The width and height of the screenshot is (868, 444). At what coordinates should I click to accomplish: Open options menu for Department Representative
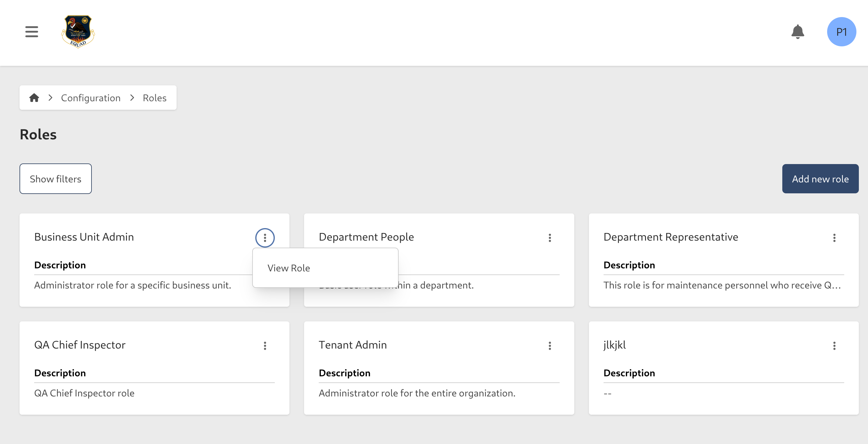click(x=834, y=238)
